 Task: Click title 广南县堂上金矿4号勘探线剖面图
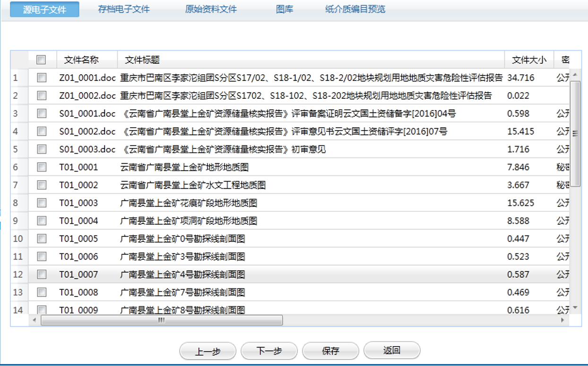pos(182,274)
